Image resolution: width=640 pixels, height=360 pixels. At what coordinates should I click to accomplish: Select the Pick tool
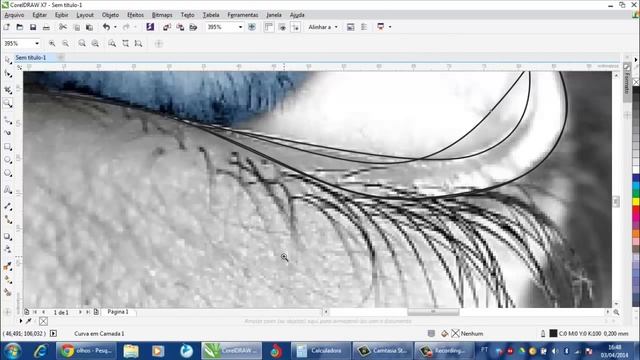(7, 60)
